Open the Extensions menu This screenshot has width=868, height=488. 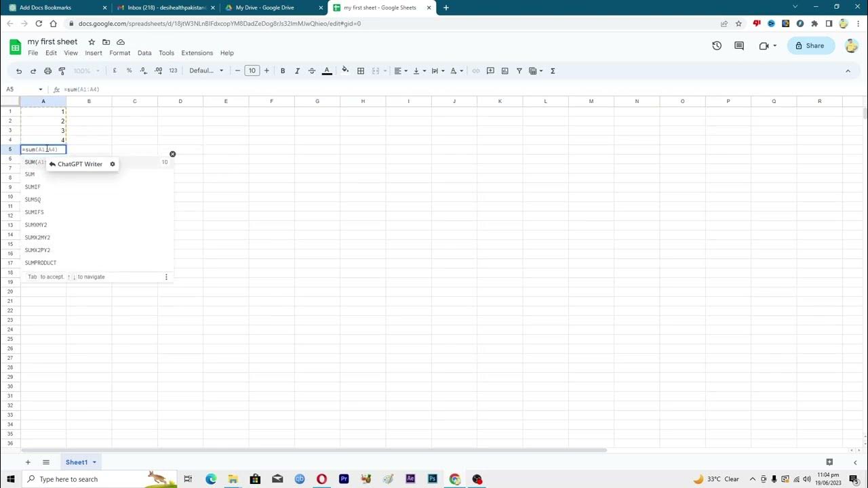pos(197,53)
